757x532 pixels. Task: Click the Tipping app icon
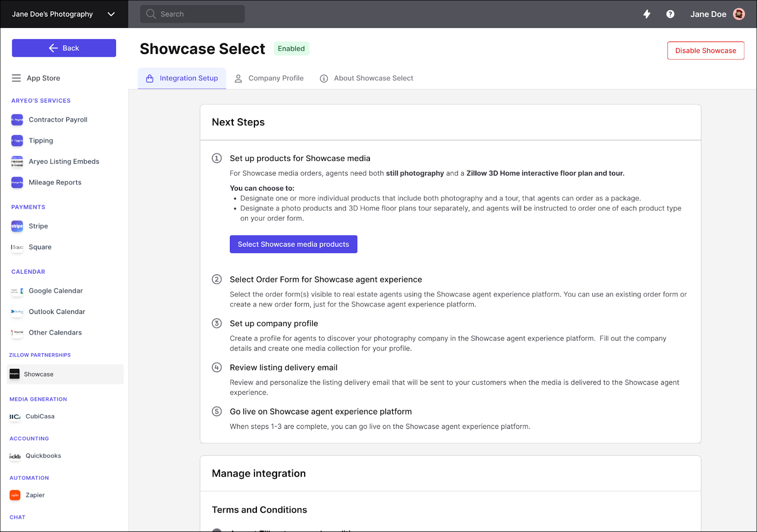(x=17, y=140)
